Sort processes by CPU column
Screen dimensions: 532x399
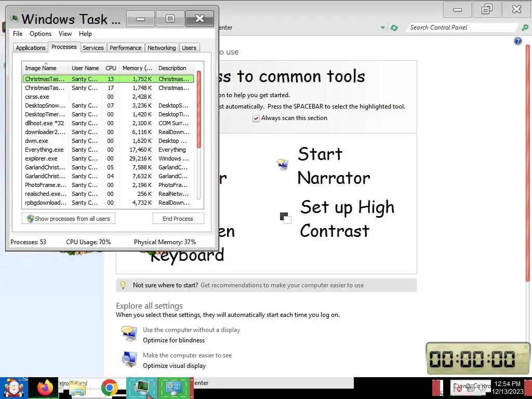(x=111, y=68)
